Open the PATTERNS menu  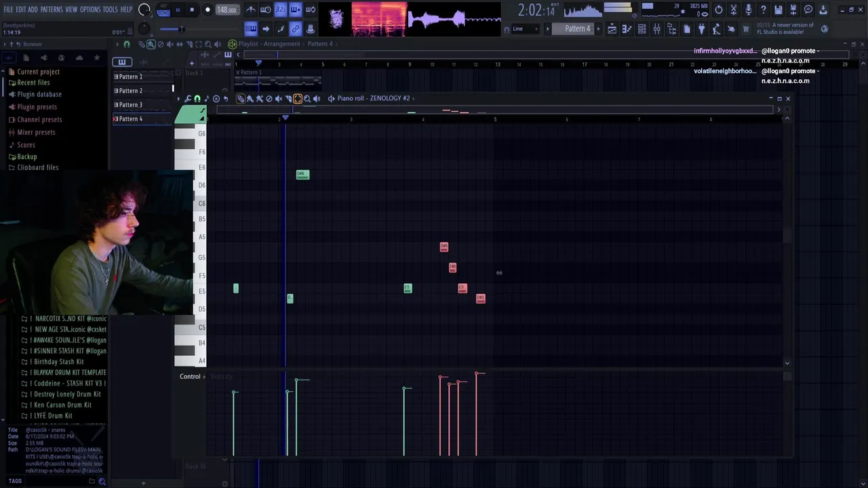click(52, 9)
